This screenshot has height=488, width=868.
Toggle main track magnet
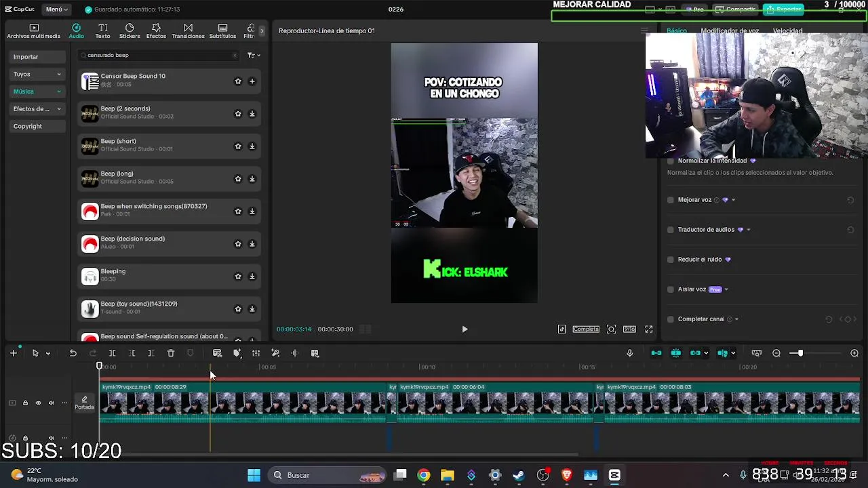pyautogui.click(x=656, y=353)
